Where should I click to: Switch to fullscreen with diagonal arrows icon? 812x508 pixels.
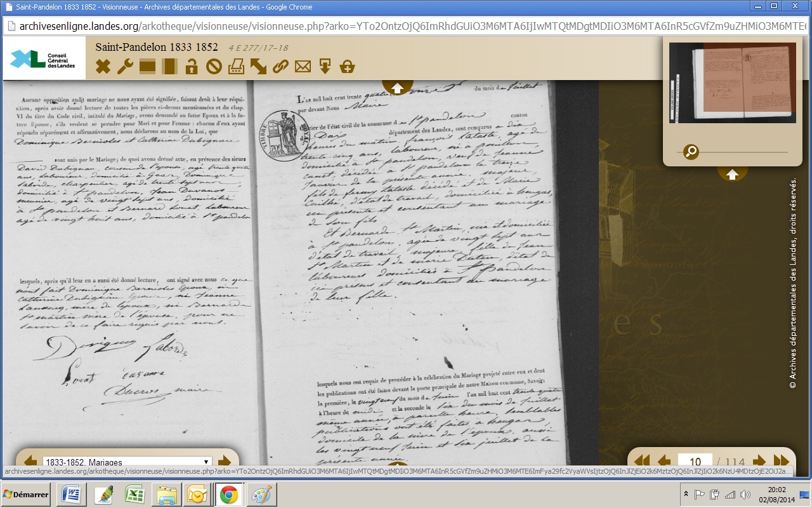point(258,67)
